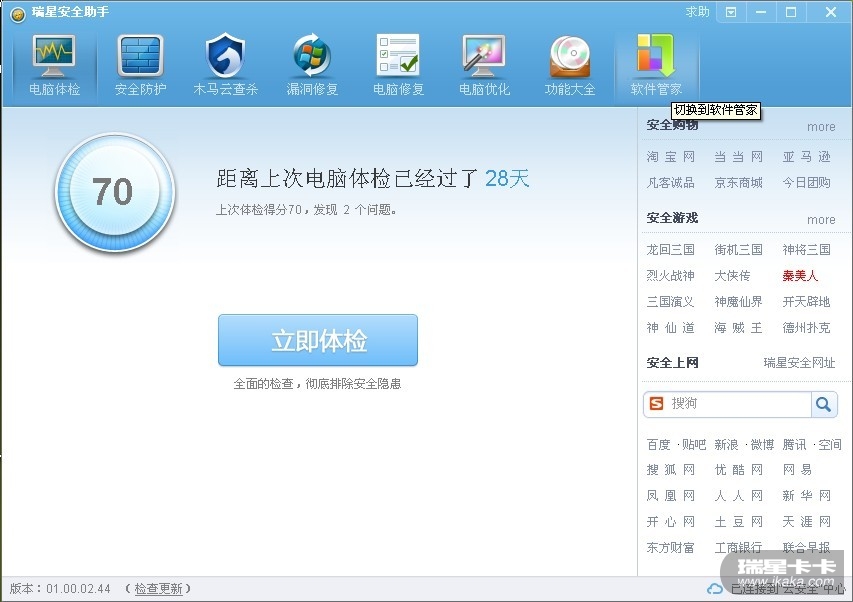Open the 瑞星安全网址 link

click(x=799, y=363)
